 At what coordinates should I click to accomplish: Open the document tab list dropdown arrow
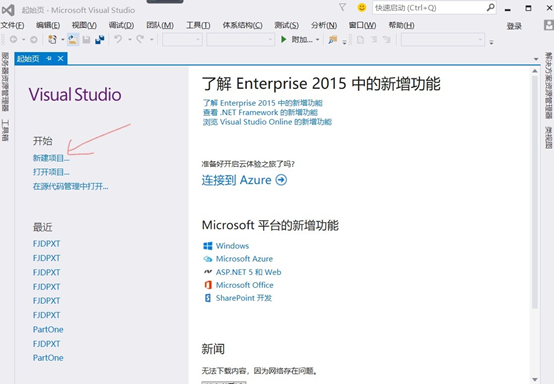536,59
